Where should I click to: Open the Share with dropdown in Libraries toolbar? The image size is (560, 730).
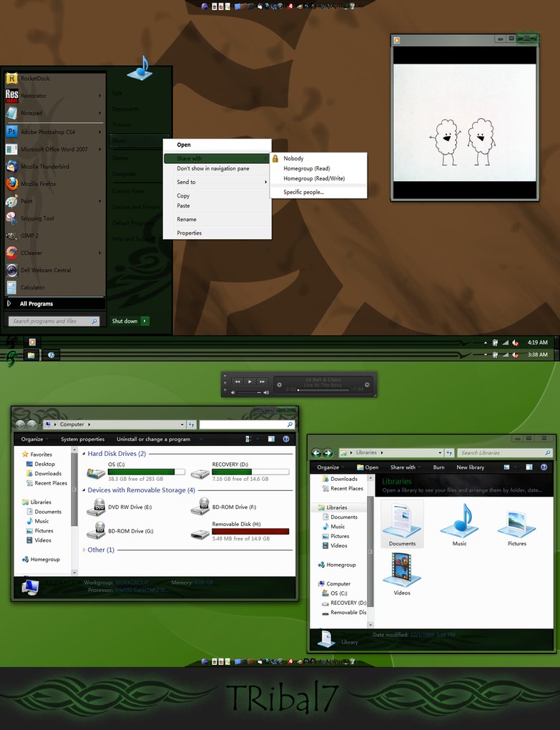coord(405,467)
